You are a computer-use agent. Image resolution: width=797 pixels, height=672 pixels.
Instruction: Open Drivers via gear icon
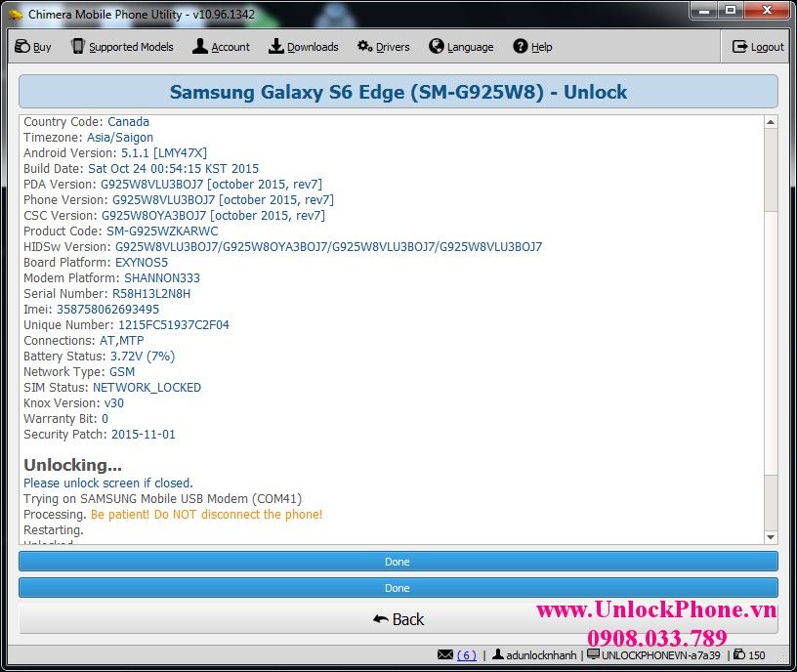[365, 47]
